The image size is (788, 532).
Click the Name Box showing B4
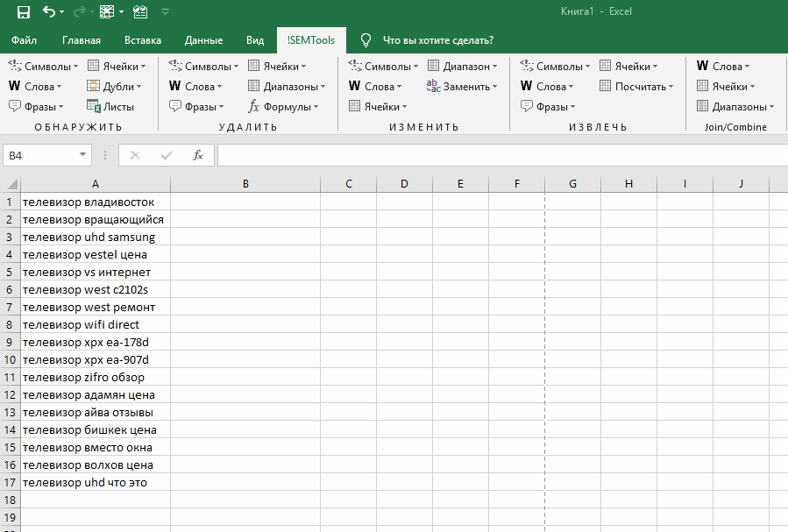point(40,155)
